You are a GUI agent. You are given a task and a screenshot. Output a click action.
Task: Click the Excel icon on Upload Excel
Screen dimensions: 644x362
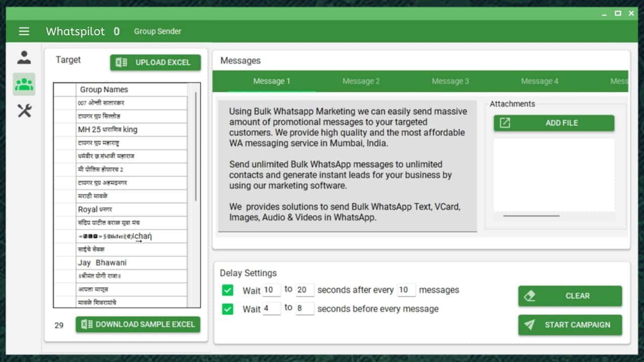point(121,62)
